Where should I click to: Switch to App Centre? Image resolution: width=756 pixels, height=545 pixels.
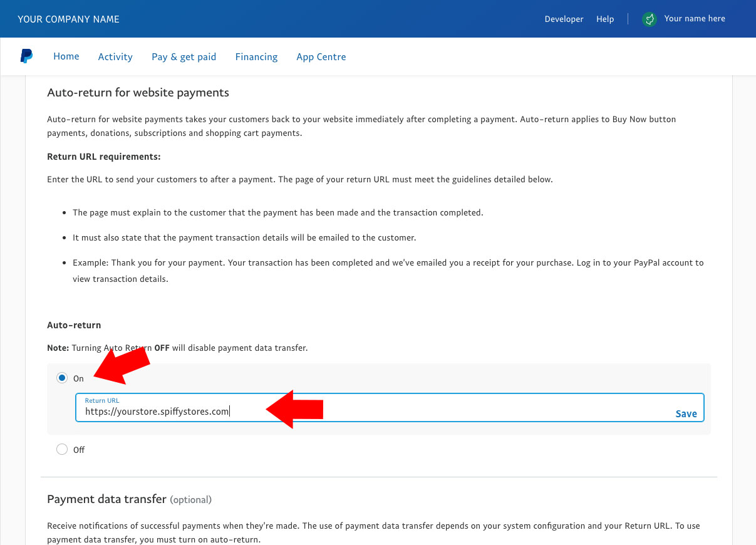click(321, 57)
